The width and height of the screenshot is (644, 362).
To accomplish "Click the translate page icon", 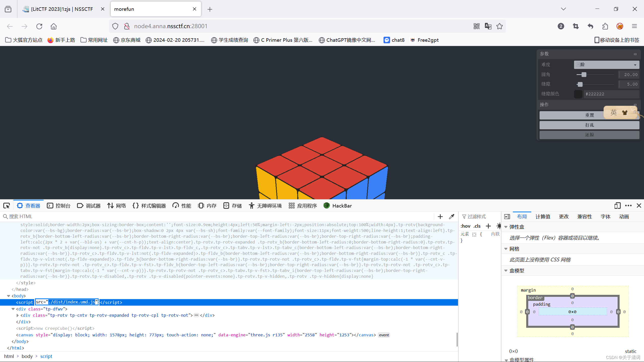I will coord(488,26).
